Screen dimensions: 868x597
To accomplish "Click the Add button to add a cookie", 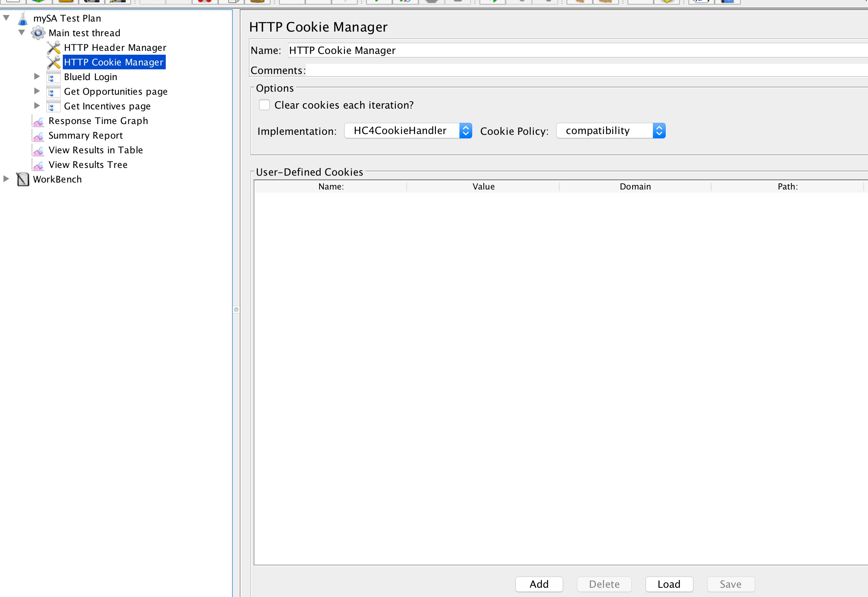I will [538, 584].
